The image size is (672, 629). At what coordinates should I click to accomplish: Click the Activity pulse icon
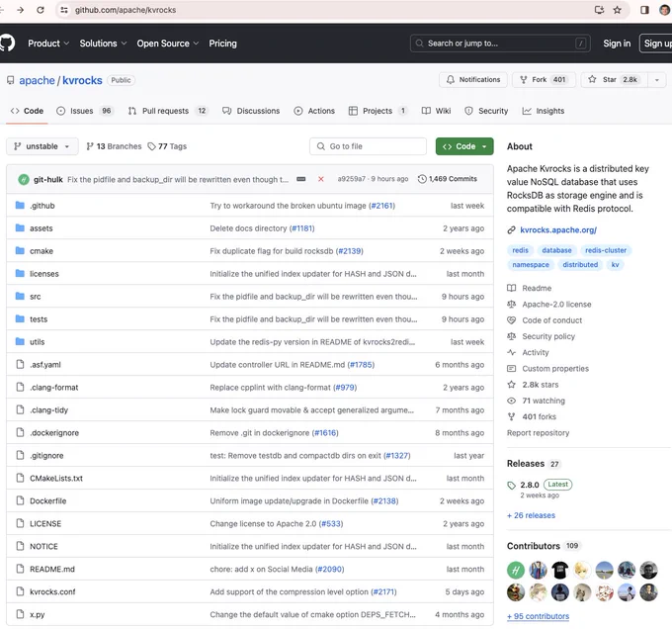point(511,352)
